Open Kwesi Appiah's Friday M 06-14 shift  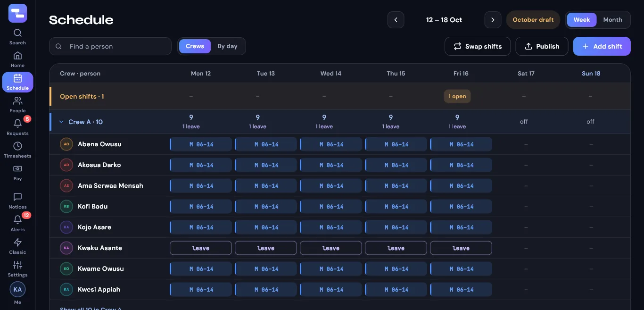click(461, 290)
